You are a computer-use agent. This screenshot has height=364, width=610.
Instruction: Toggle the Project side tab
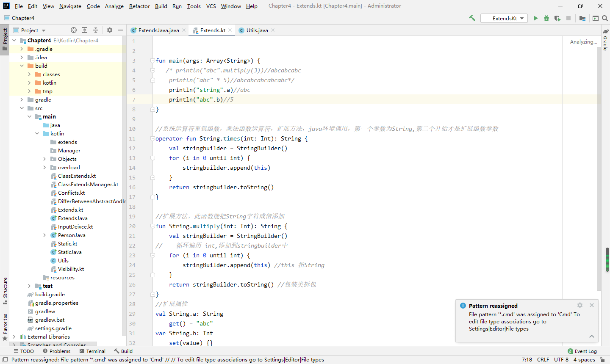coord(5,39)
